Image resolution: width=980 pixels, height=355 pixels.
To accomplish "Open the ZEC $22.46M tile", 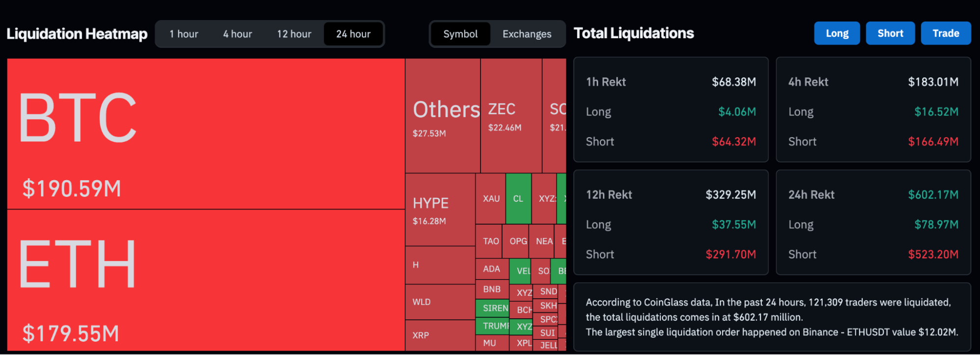I will pyautogui.click(x=511, y=116).
